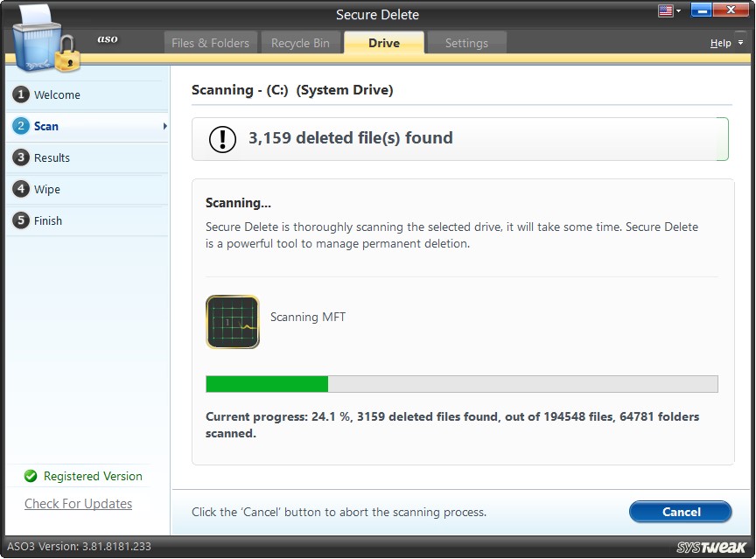Viewport: 756px width, 559px height.
Task: Select the Results step in the sidebar
Action: pyautogui.click(x=19, y=157)
